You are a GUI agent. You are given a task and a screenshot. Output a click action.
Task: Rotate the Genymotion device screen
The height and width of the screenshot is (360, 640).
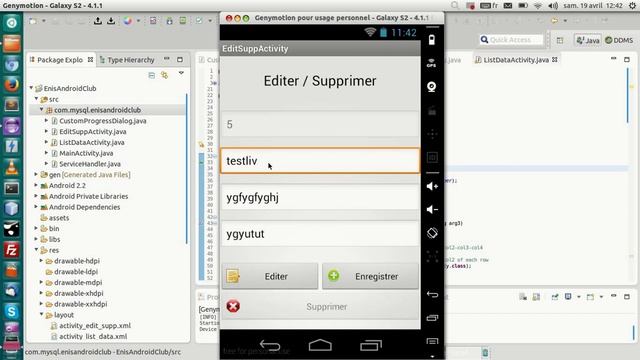[432, 233]
